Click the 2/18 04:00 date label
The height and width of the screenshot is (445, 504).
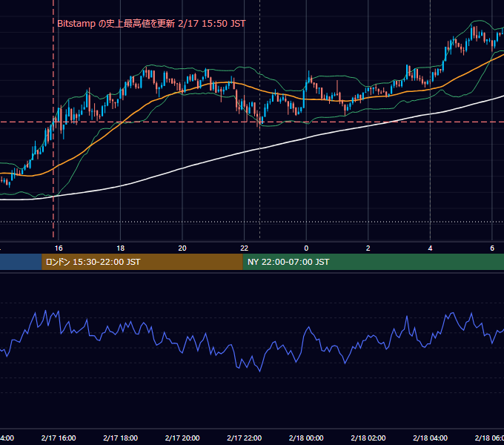tap(430, 438)
